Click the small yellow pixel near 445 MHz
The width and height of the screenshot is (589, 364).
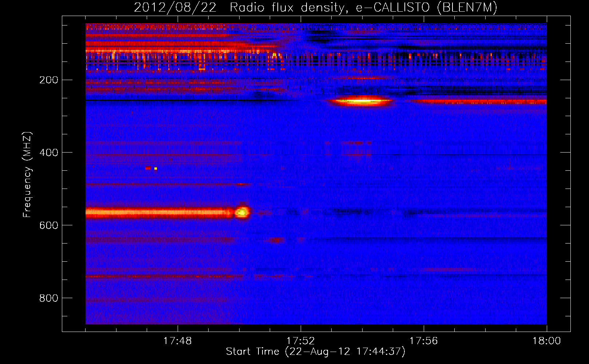pos(155,169)
